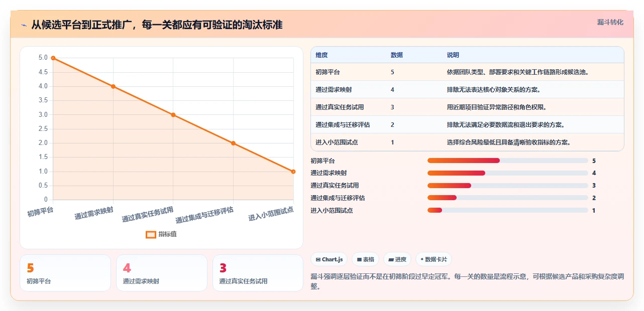Click the value 1 beside 进入小范围试点 progress bar
This screenshot has height=311, width=644.
[594, 211]
